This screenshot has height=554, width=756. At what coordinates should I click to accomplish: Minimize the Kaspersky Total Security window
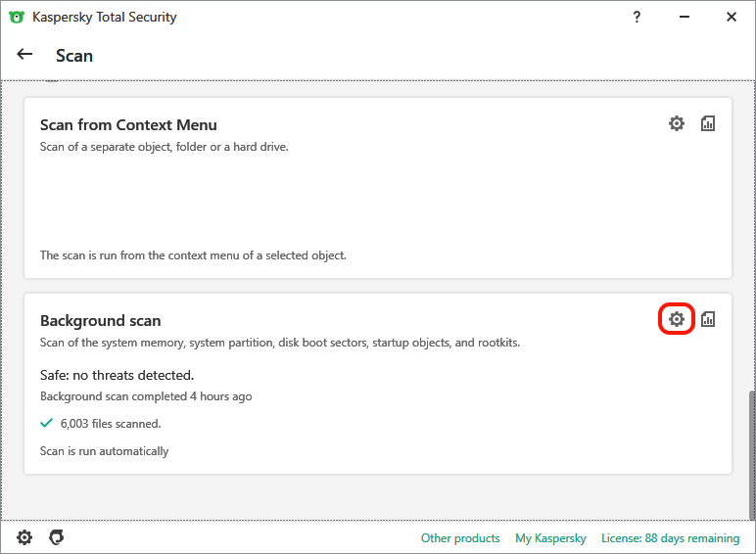tap(685, 17)
